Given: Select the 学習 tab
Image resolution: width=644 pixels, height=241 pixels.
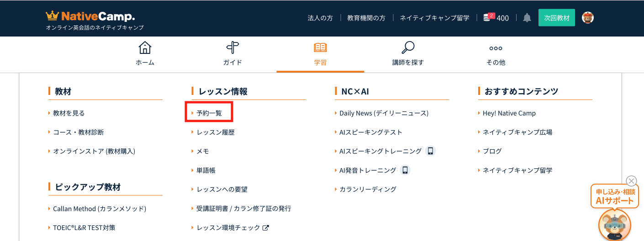Looking at the screenshot, I should [x=320, y=54].
